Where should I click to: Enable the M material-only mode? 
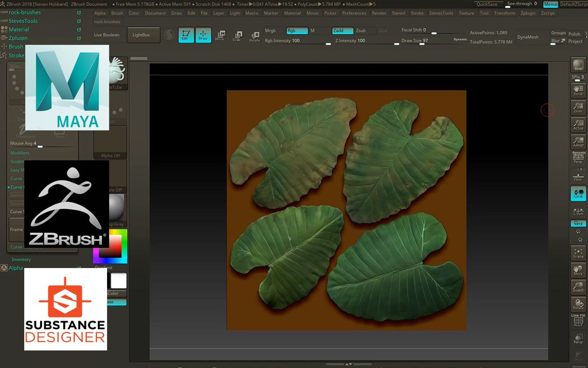pos(313,30)
